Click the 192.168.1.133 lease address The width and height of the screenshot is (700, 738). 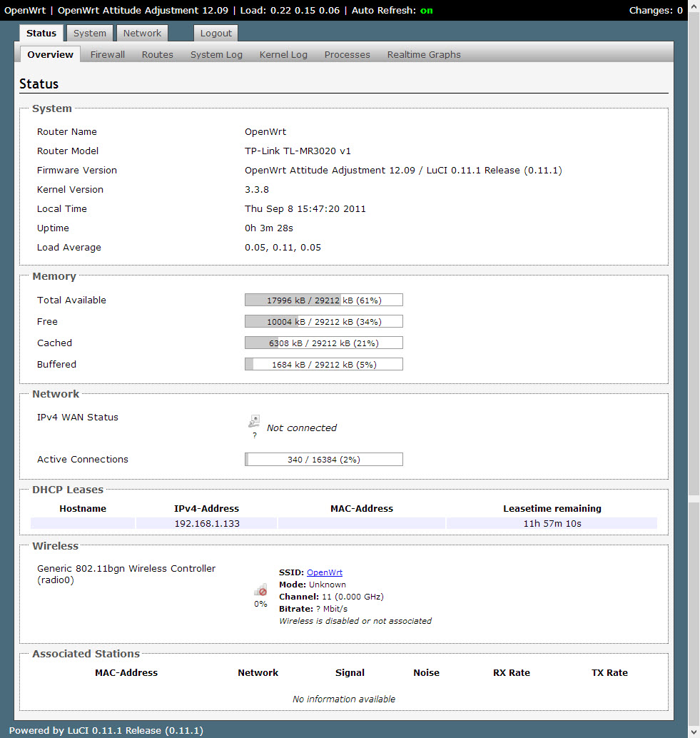[x=207, y=523]
